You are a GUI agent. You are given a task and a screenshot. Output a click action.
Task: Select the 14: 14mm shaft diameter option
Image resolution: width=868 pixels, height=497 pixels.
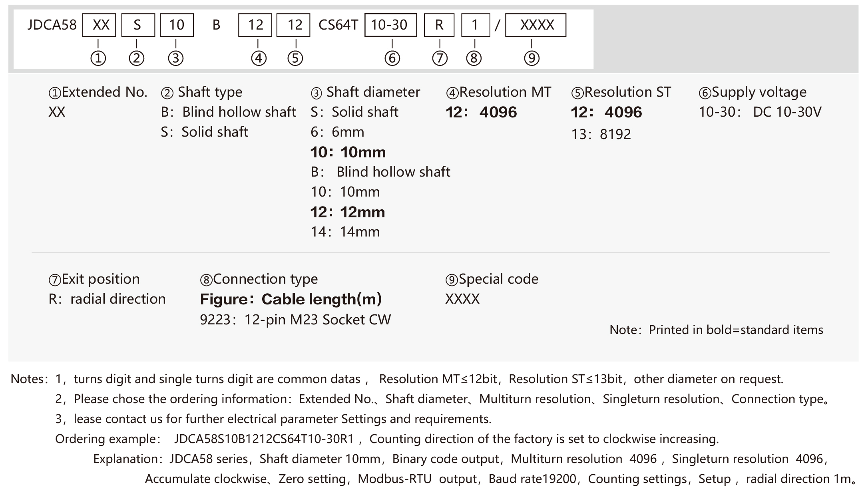[x=345, y=232]
